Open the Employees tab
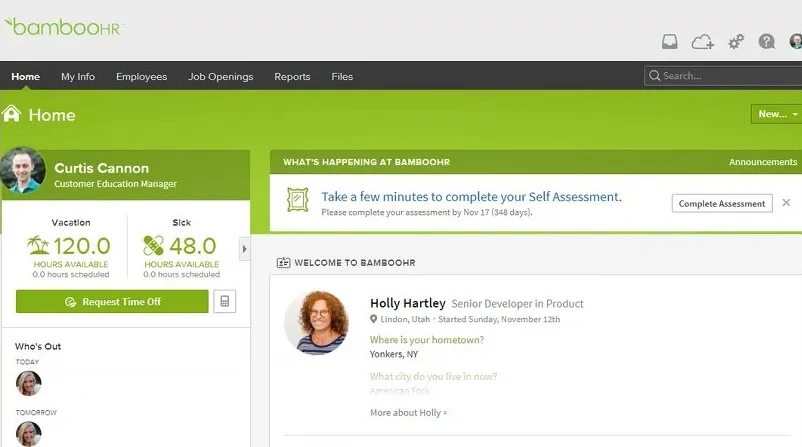Viewport: 802px width, 447px height. (x=142, y=77)
